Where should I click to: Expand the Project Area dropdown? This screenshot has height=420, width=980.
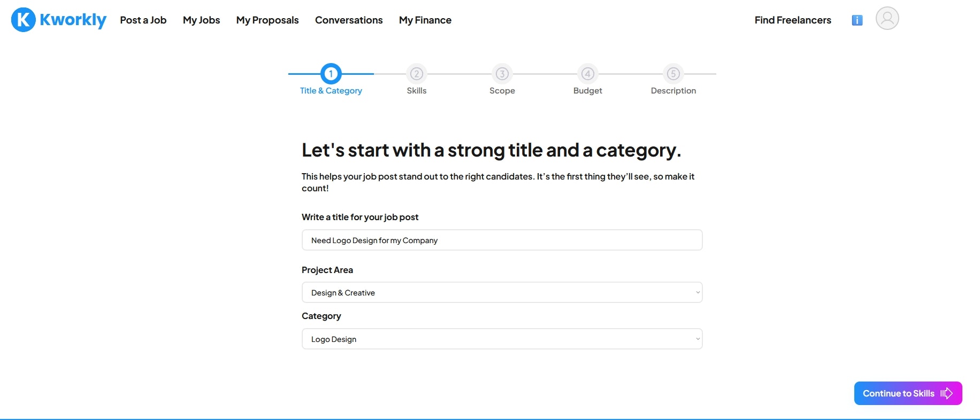pos(502,293)
